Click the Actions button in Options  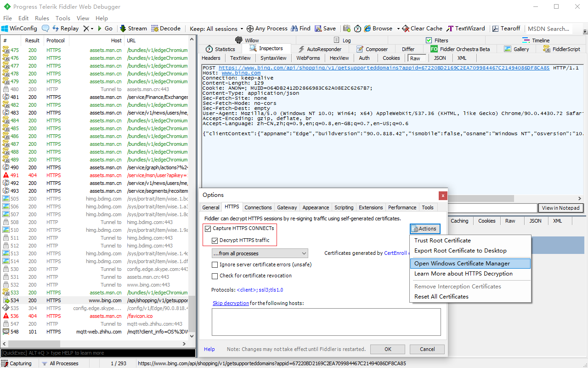pyautogui.click(x=425, y=229)
